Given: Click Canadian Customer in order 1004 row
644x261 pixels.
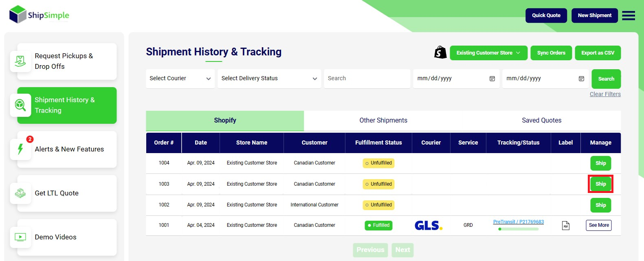Looking at the screenshot, I should 314,163.
